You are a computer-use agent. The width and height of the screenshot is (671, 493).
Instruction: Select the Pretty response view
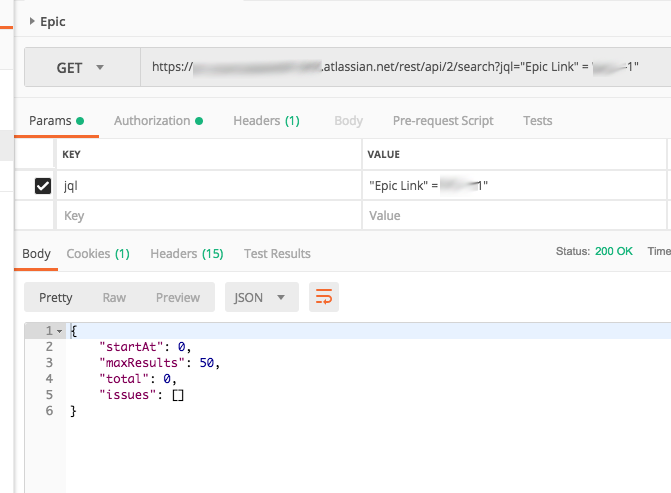pos(56,297)
